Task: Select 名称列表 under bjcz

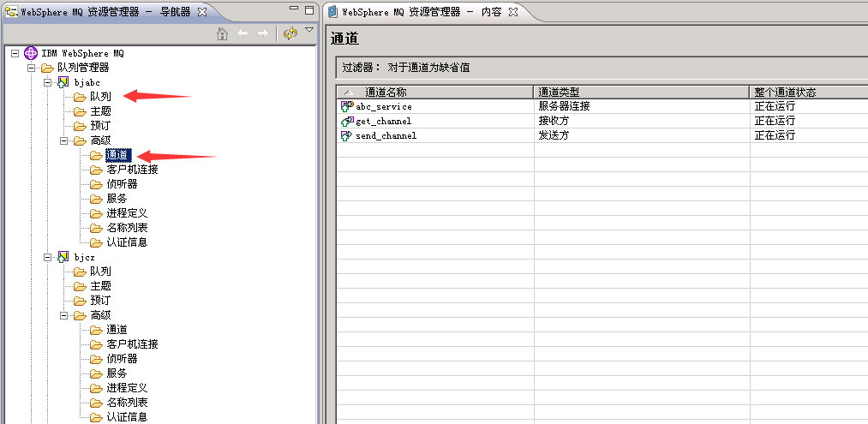Action: [x=127, y=403]
